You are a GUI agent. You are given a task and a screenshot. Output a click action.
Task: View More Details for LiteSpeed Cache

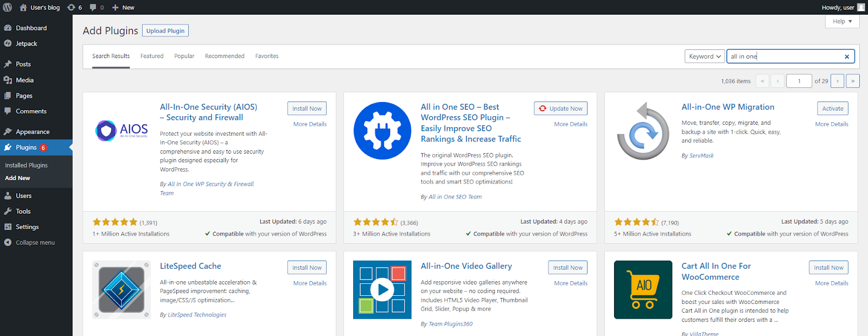(310, 283)
